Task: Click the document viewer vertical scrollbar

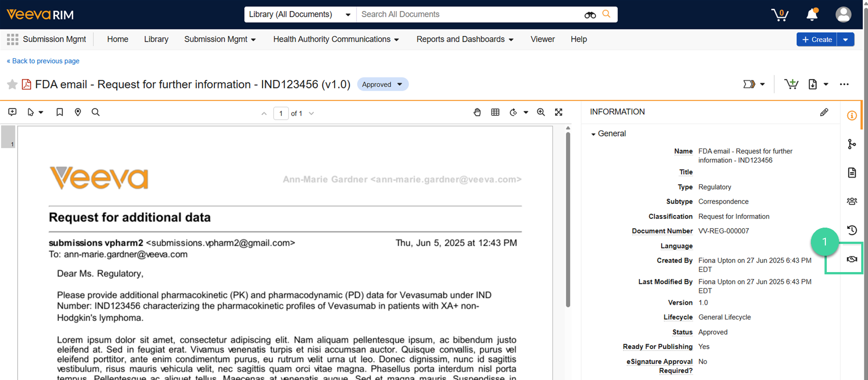Action: coord(568,219)
